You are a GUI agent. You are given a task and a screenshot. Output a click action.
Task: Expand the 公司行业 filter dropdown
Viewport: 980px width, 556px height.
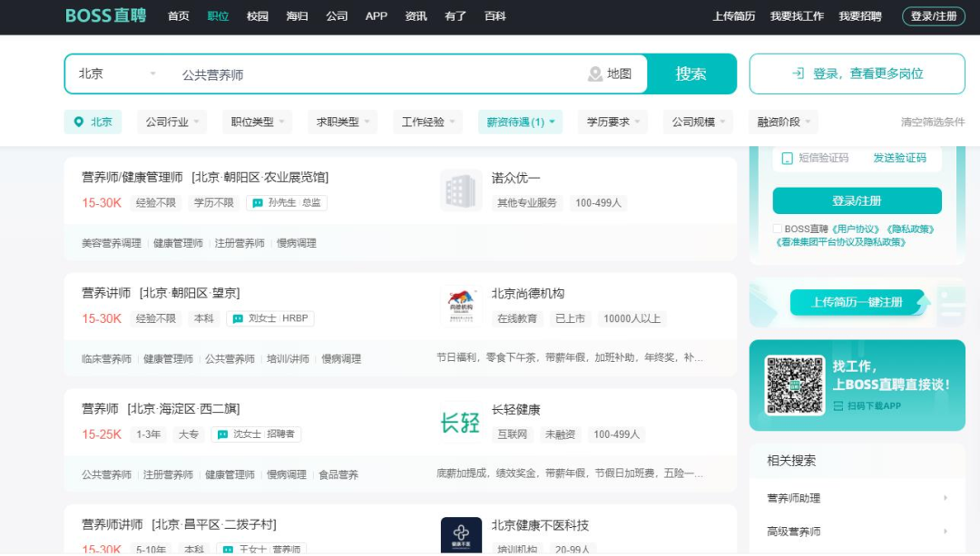pyautogui.click(x=172, y=122)
